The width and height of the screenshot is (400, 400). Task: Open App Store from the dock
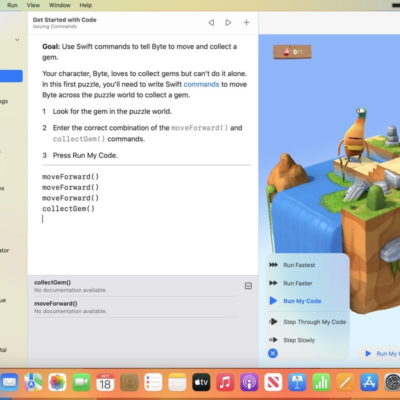pyautogui.click(x=369, y=382)
